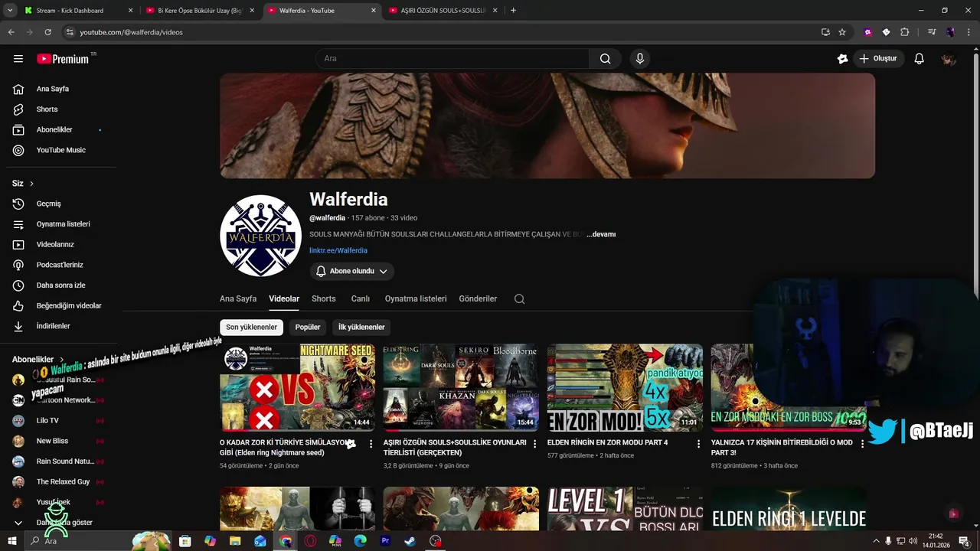Viewport: 980px width, 551px height.
Task: Open more options for AŞIRI ÖZGÜN SOULS video
Action: [534, 444]
